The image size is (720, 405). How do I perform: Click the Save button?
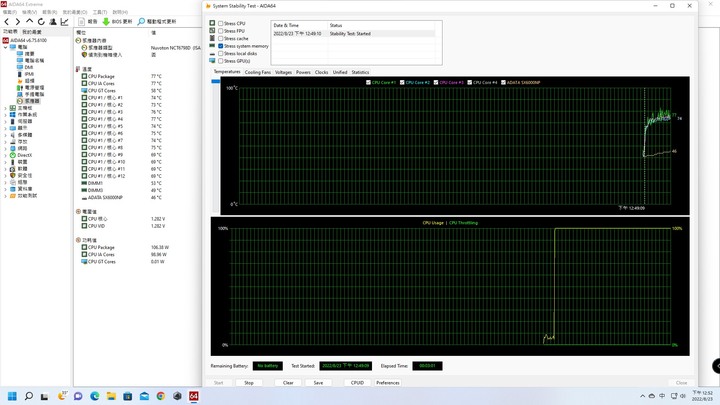click(x=318, y=382)
